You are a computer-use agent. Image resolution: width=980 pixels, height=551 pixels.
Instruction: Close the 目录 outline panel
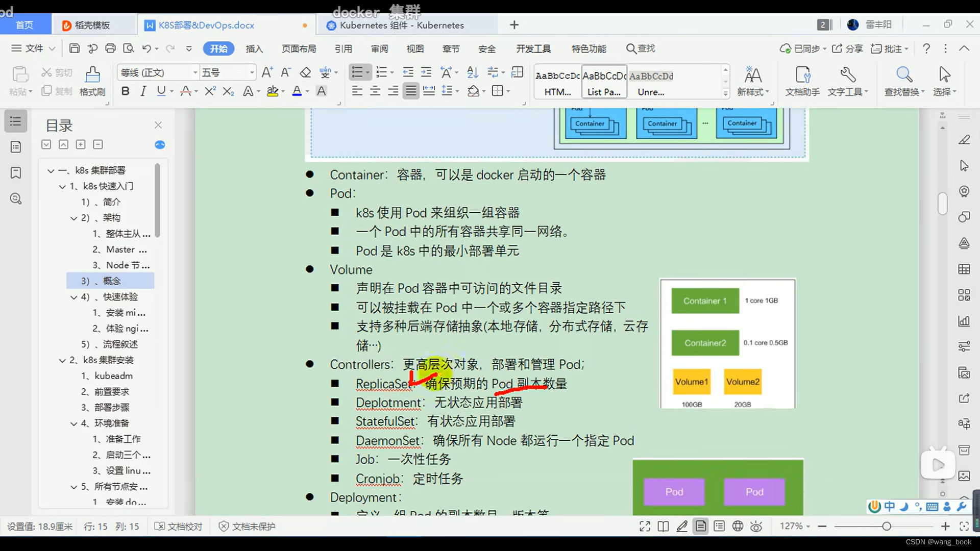click(158, 125)
